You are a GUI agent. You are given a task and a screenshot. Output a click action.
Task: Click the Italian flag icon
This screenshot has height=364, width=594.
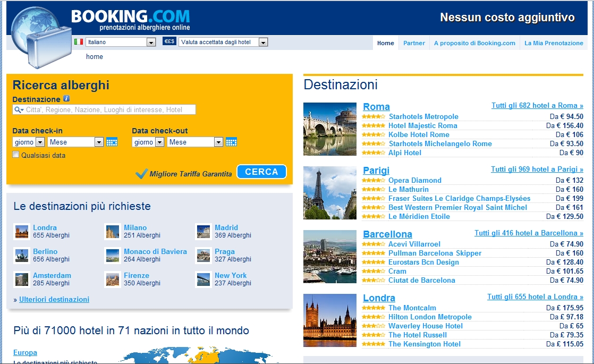pyautogui.click(x=79, y=41)
